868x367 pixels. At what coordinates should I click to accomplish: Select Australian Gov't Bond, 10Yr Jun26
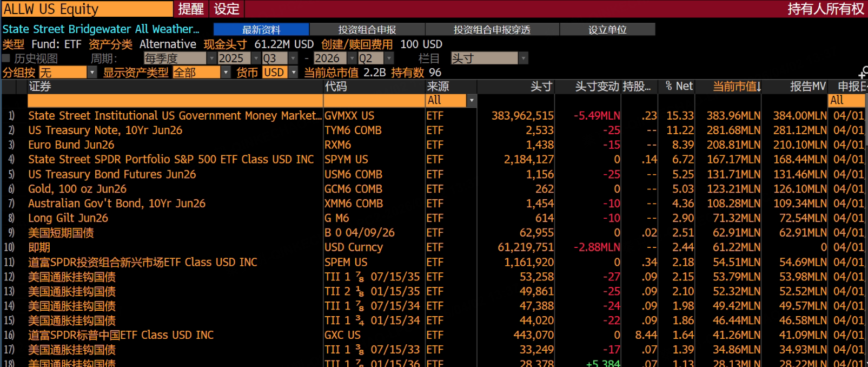click(117, 203)
